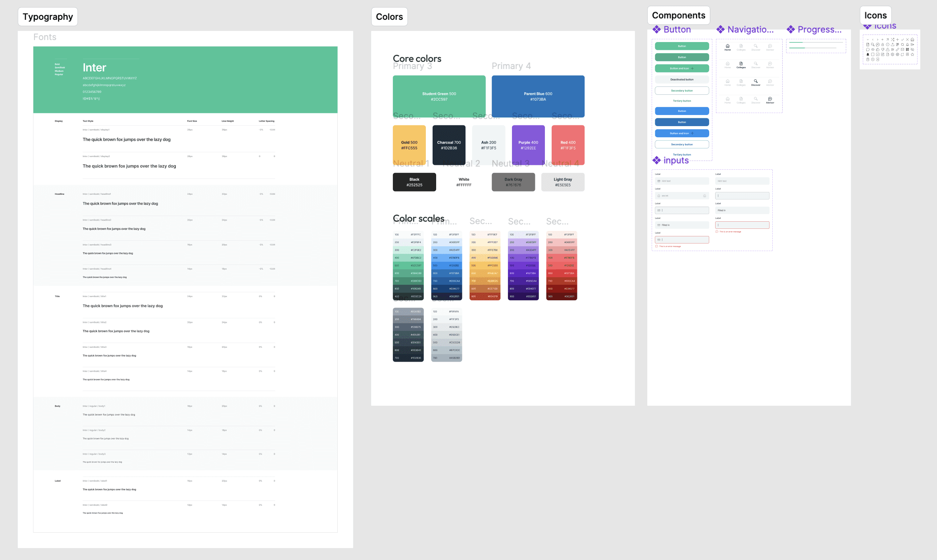
Task: Select the Colors section label
Action: 389,17
